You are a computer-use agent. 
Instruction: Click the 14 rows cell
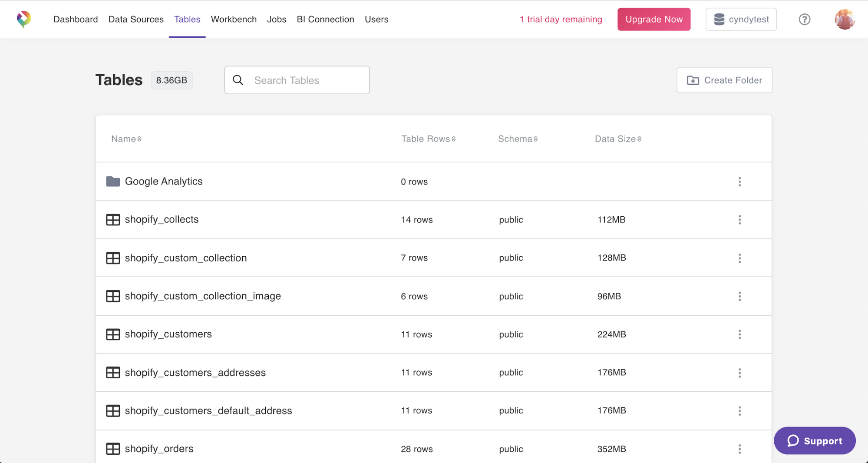[x=417, y=220]
